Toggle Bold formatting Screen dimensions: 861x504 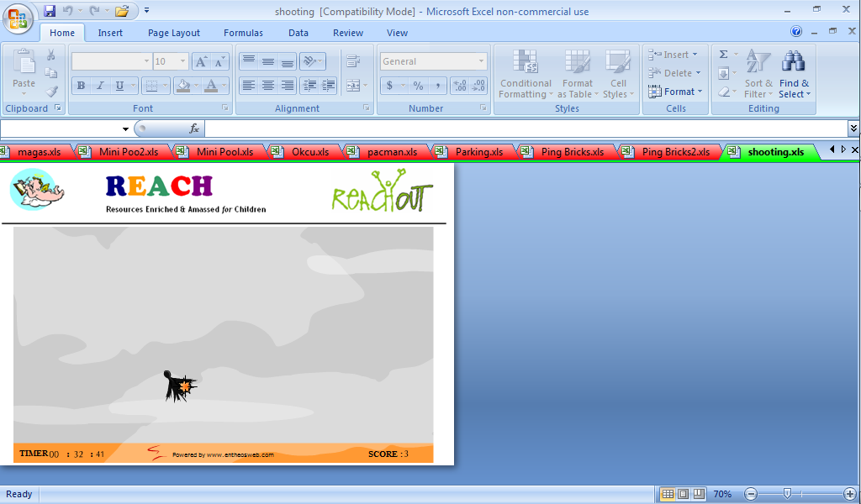click(81, 86)
